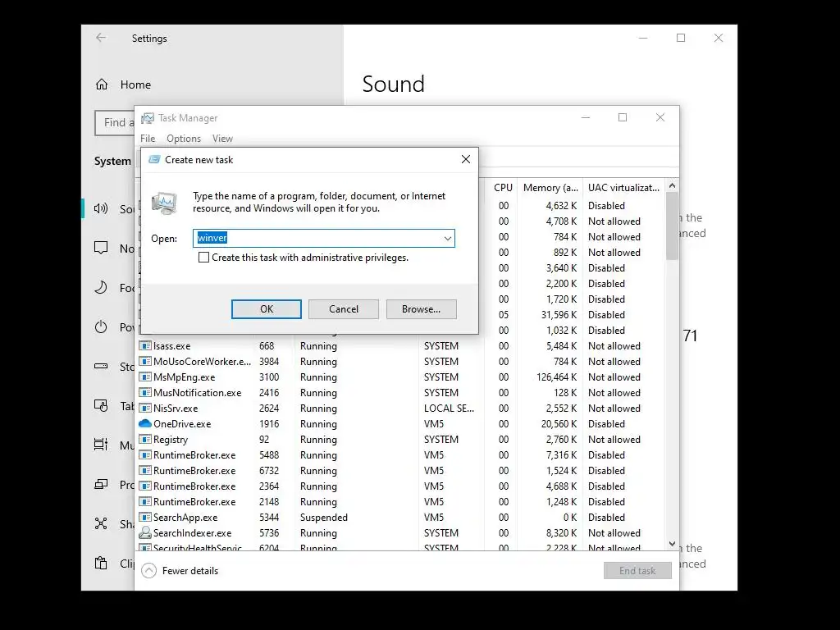
Task: Select the Notifications icon in Settings sidebar
Action: pyautogui.click(x=101, y=248)
